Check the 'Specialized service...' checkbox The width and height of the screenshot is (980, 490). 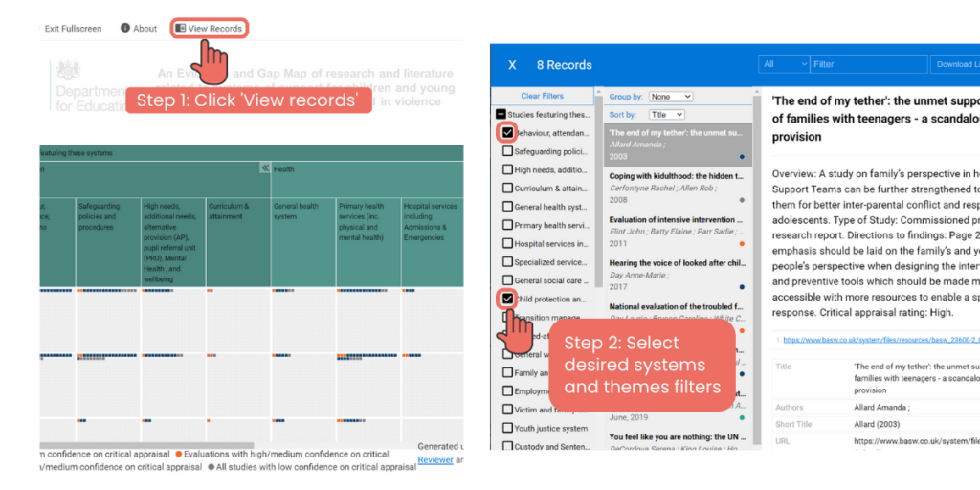(x=507, y=262)
